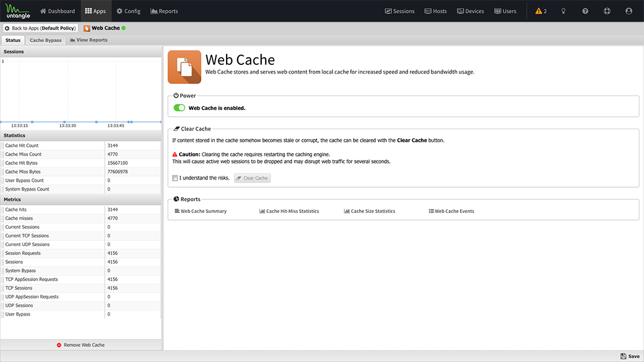Image resolution: width=644 pixels, height=362 pixels.
Task: Open the Users page
Action: 505,11
